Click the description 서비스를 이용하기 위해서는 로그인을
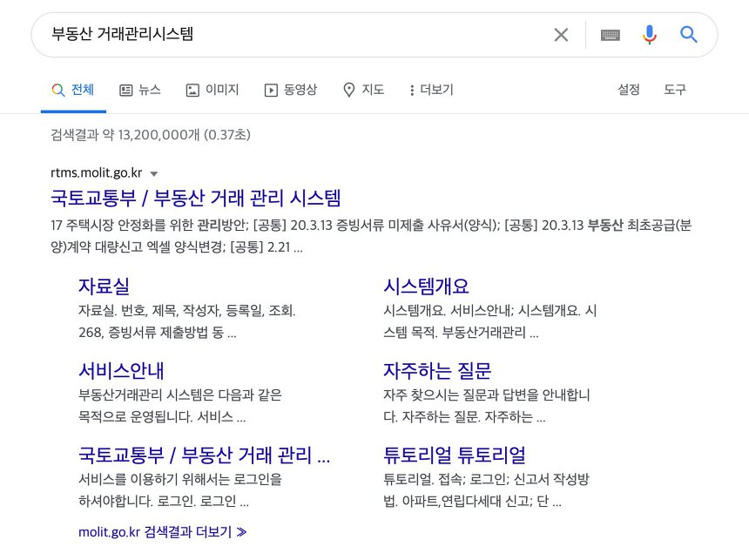749x560 pixels. click(x=180, y=489)
